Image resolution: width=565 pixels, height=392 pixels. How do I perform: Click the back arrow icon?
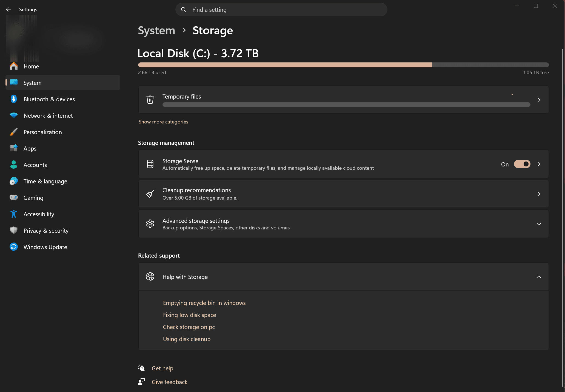coord(8,9)
